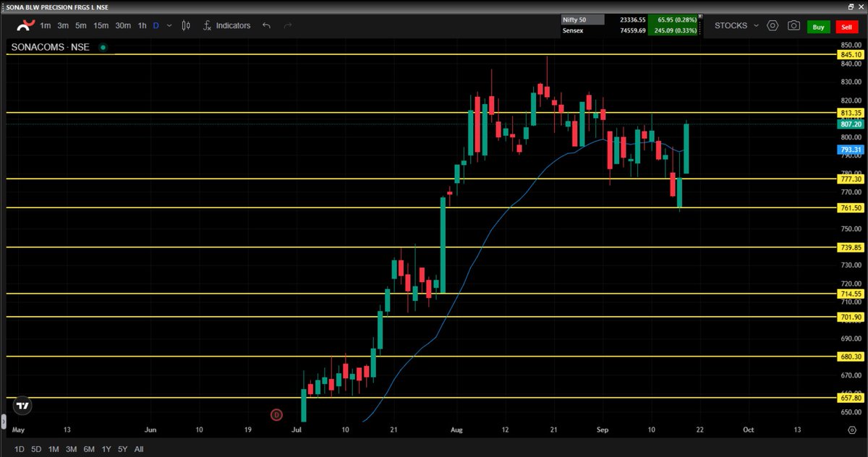Click the fx indicators icon

(206, 25)
